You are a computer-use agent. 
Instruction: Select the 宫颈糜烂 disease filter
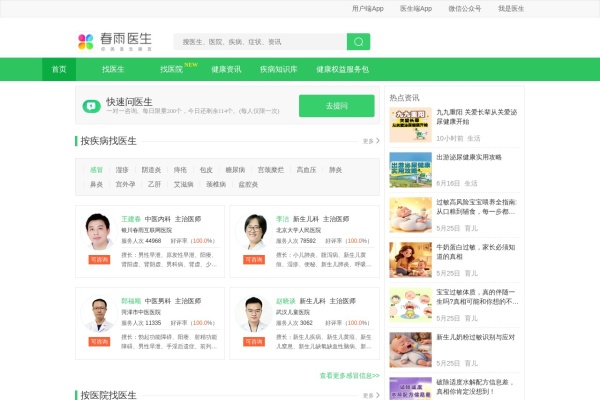click(x=271, y=170)
